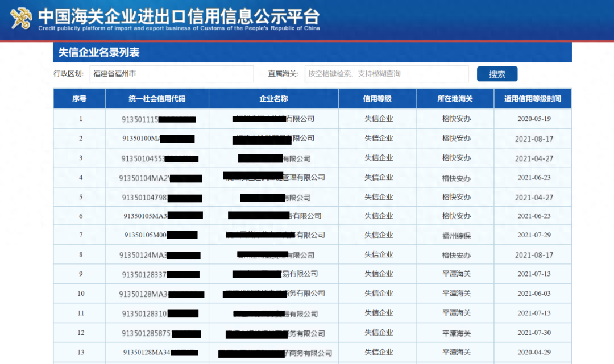
Task: Click credit code starting 91350100M
Action: point(158,139)
